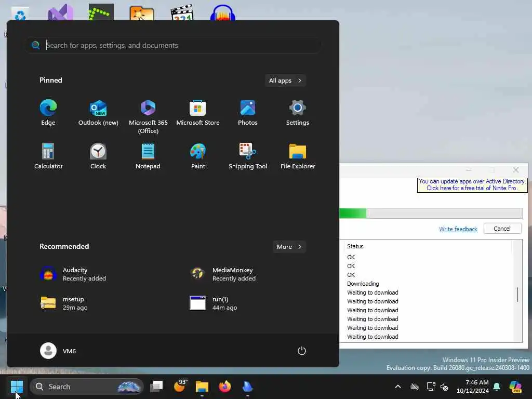Open Snipping Tool

pyautogui.click(x=248, y=156)
